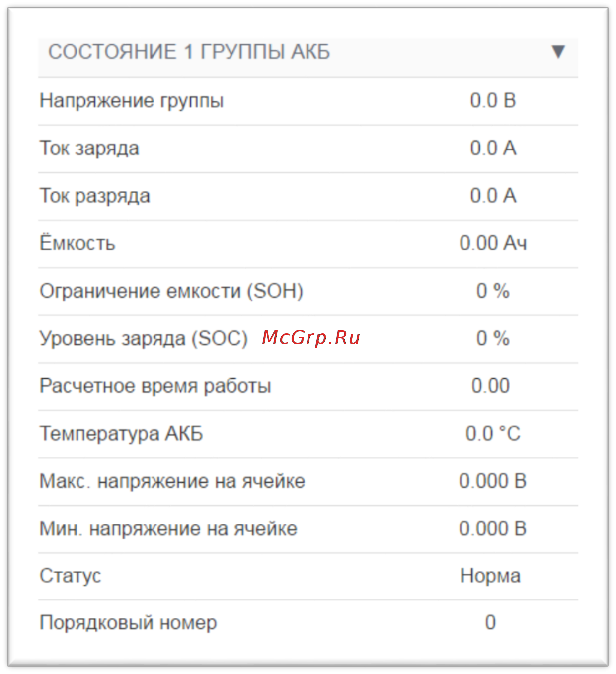Screen dimensions: 616x674
Task: Click the Порядковый номер 0 value
Action: coord(490,622)
